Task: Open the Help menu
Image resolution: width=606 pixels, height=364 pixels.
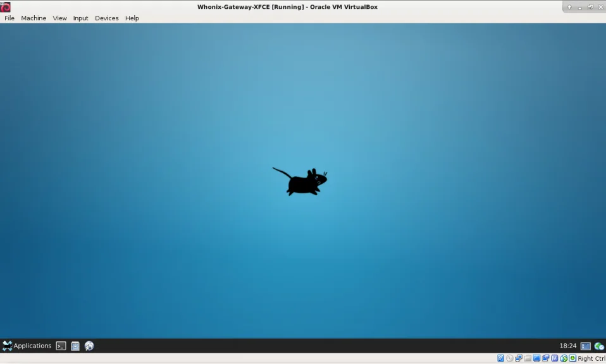Action: click(132, 18)
